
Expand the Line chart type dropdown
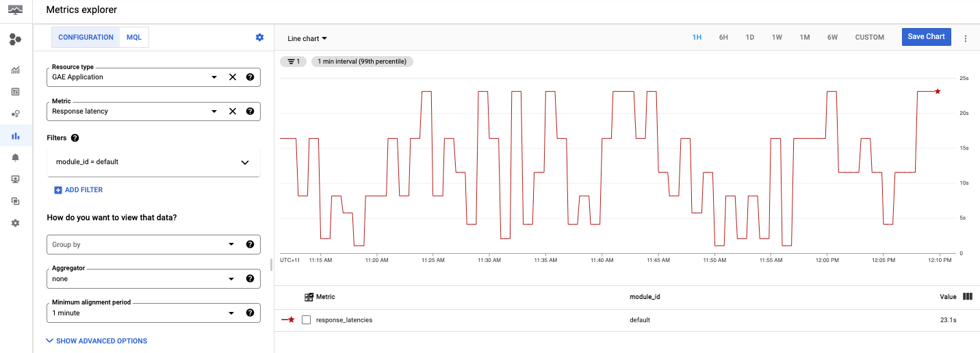pyautogui.click(x=307, y=39)
